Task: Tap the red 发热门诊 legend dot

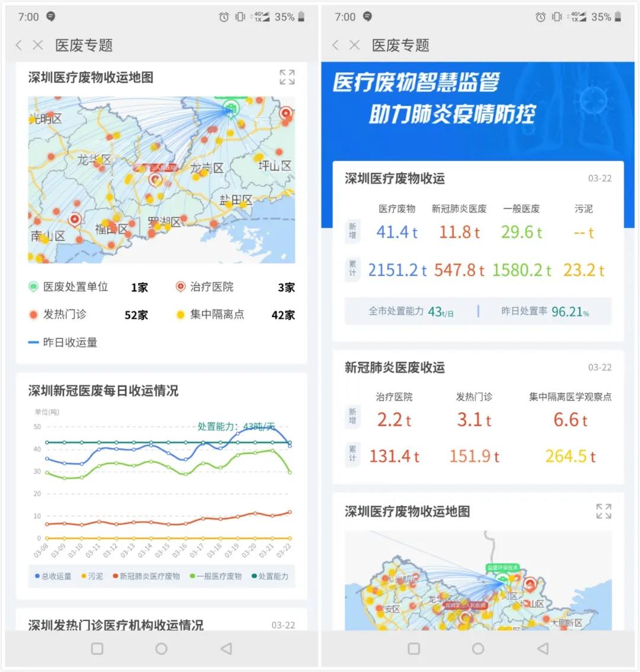Action: coord(34,315)
